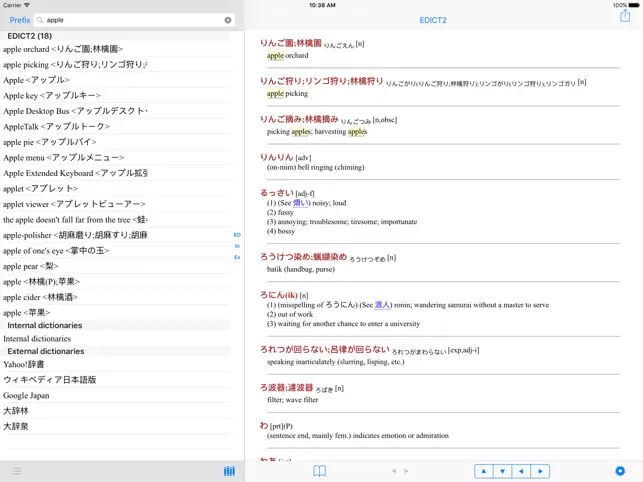The image size is (643, 482).
Task: Open 大辞泉 external dictionary
Action: 116,427
